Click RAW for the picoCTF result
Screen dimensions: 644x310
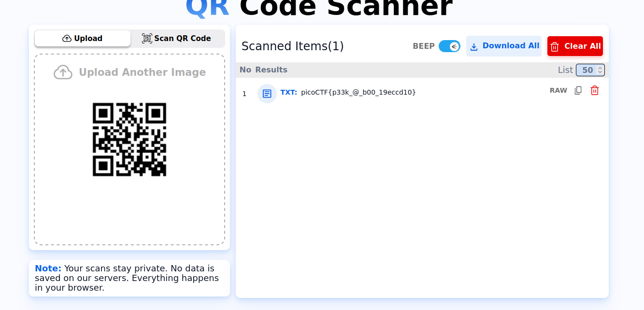click(558, 90)
